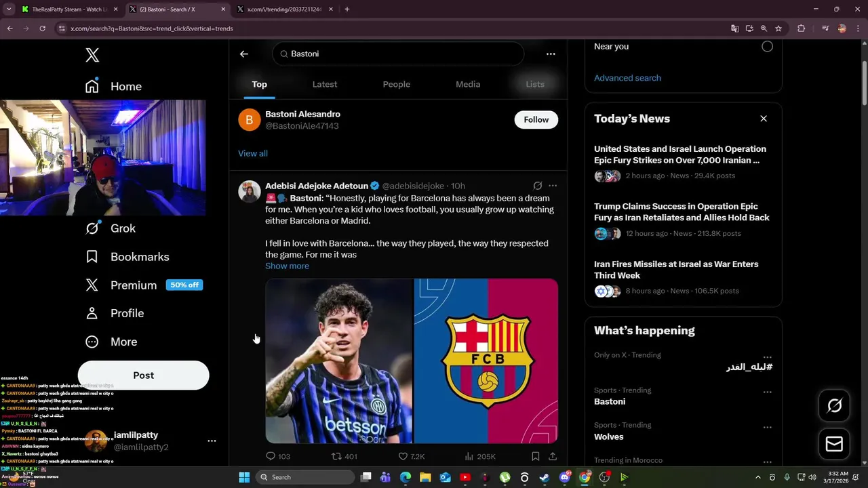The height and width of the screenshot is (488, 868).
Task: Like the post with 7.2K likes
Action: (x=411, y=456)
